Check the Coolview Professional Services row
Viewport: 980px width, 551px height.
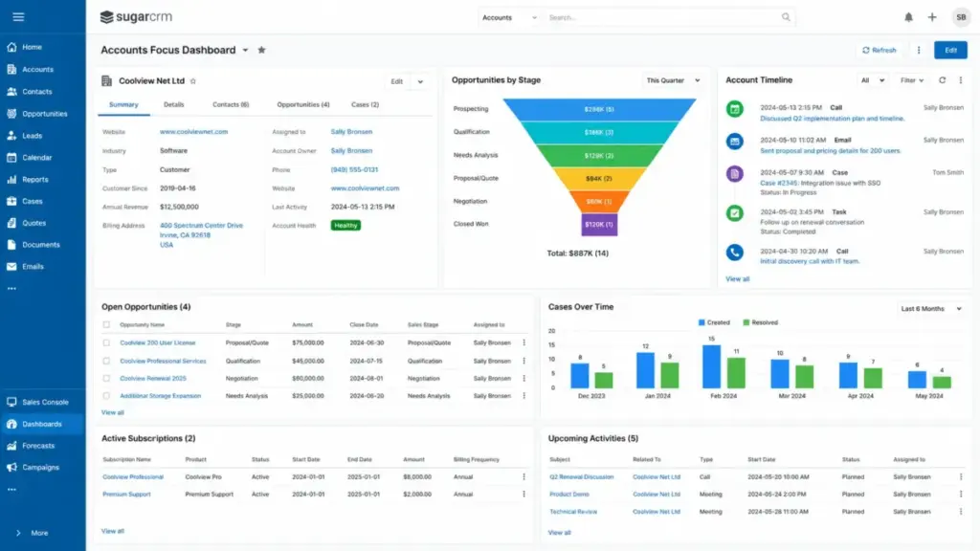pos(106,361)
